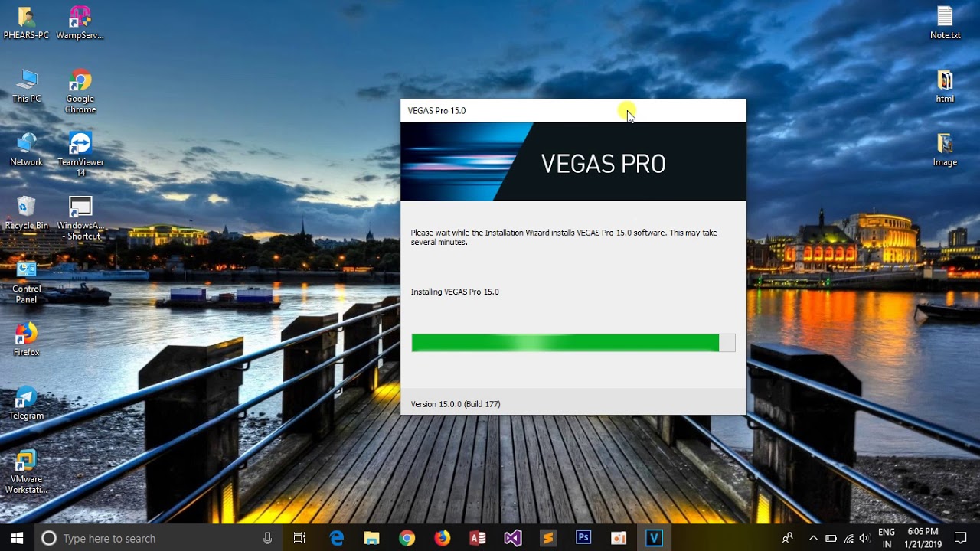This screenshot has width=980, height=551.
Task: Select the Firefox desktop icon
Action: 26,340
